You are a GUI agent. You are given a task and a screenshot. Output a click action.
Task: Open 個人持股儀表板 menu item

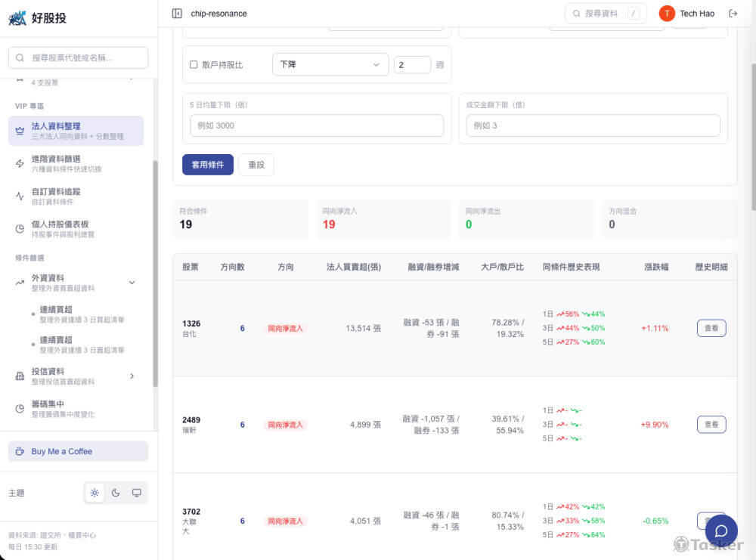coord(76,228)
